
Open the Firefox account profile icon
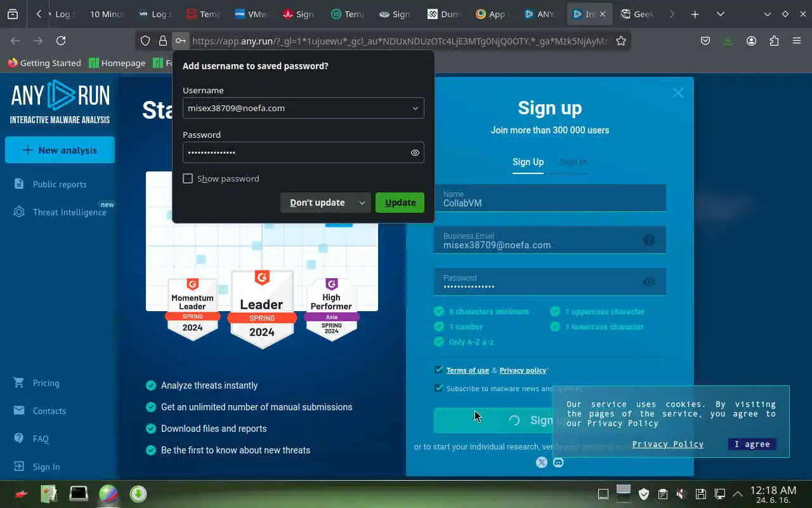tap(751, 41)
